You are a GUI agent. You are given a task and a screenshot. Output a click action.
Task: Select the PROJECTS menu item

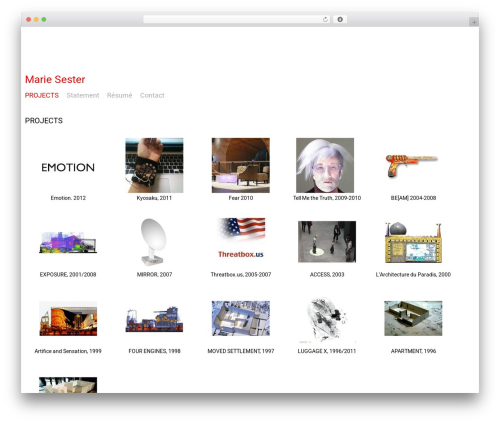tap(42, 95)
